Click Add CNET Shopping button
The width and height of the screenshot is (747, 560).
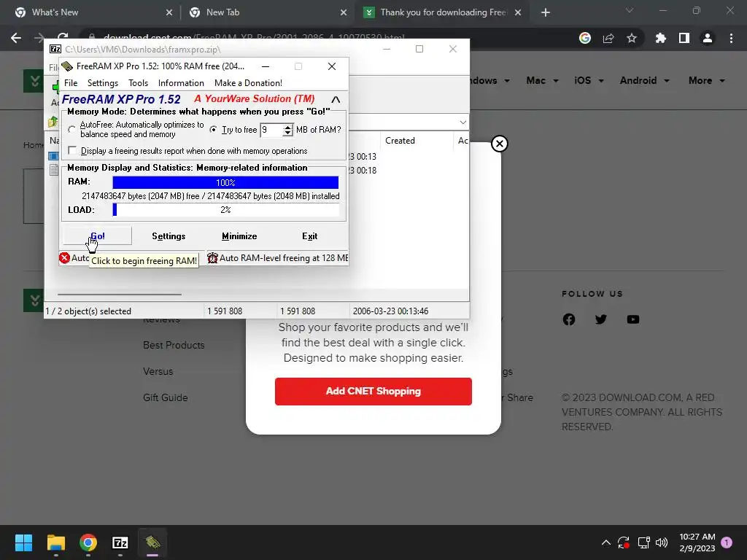373,392
